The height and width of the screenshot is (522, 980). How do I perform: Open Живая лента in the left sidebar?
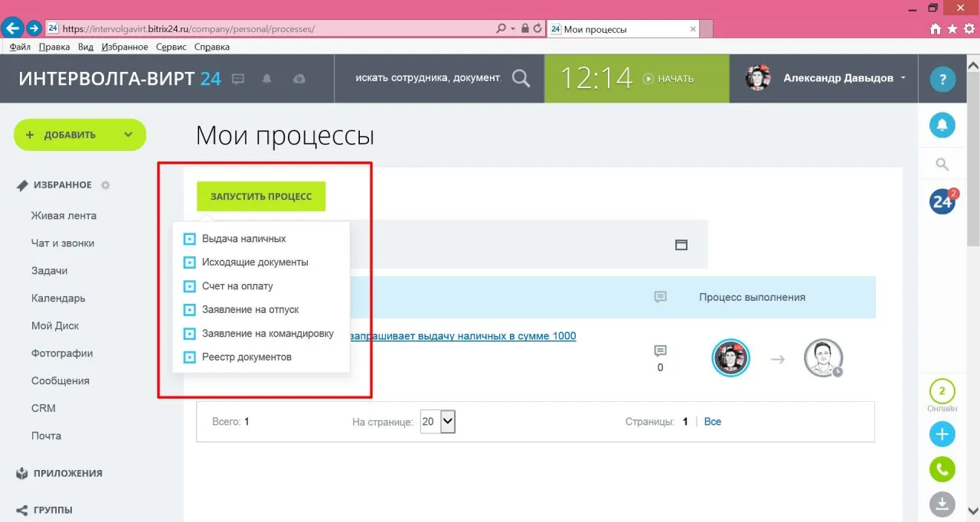point(64,216)
